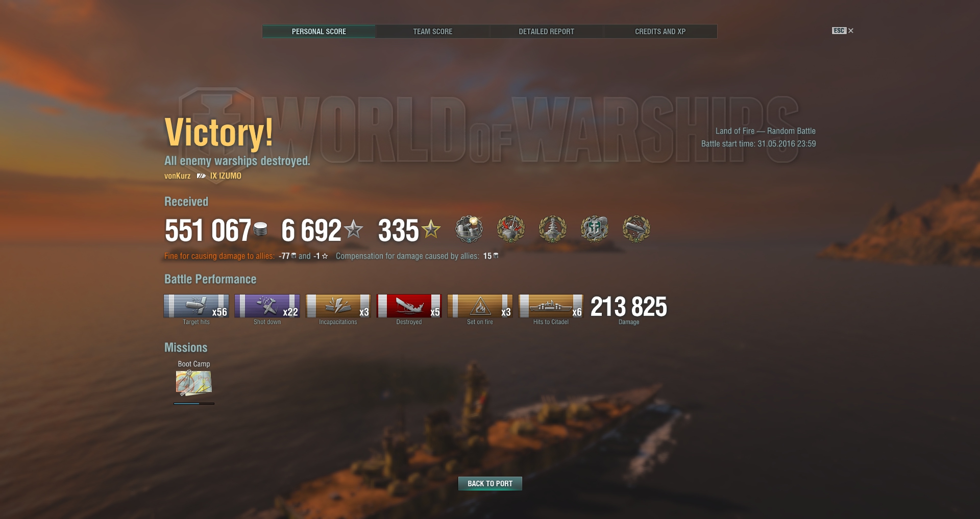This screenshot has height=519, width=980.
Task: Click the Set on fire ribbon
Action: click(480, 306)
